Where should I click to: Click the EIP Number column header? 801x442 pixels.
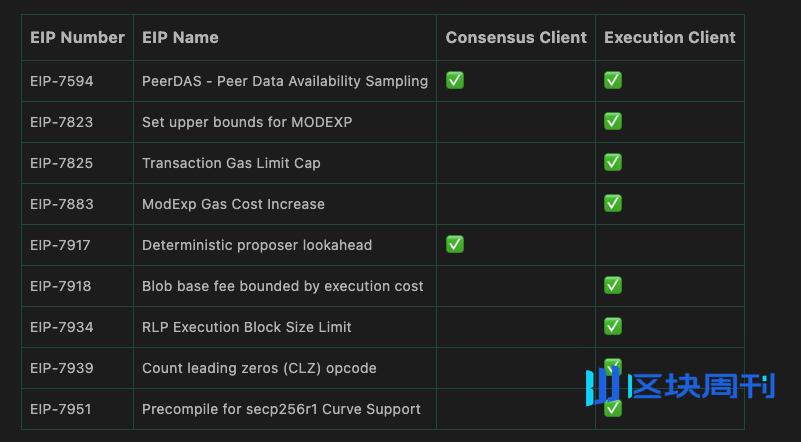coord(77,38)
